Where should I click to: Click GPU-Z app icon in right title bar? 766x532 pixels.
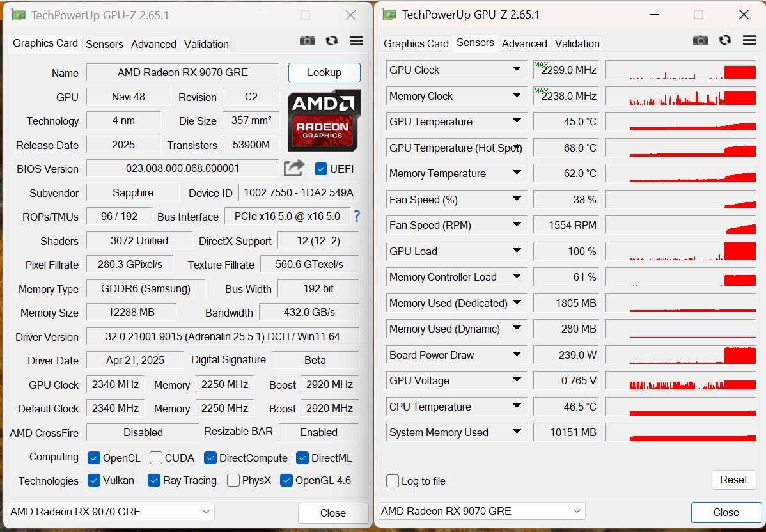(x=389, y=15)
